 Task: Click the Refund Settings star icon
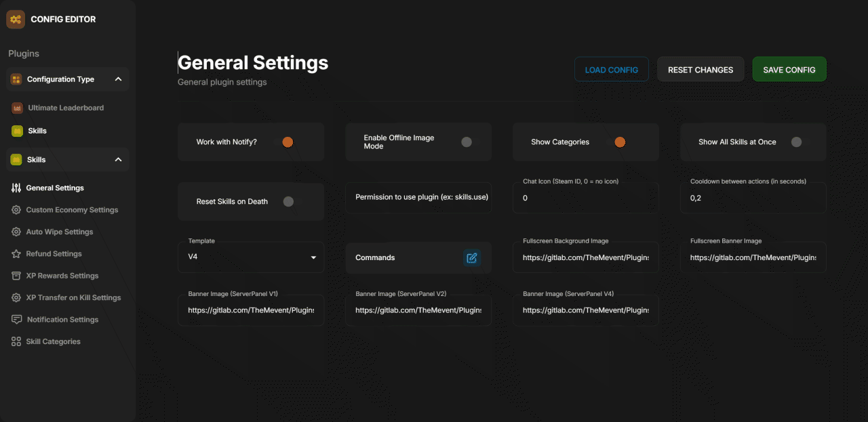tap(16, 254)
